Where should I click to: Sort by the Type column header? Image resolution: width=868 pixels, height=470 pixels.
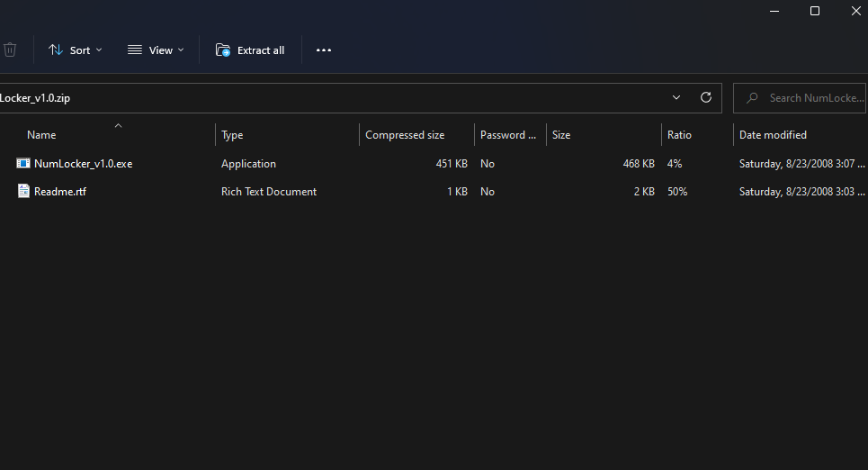click(232, 135)
